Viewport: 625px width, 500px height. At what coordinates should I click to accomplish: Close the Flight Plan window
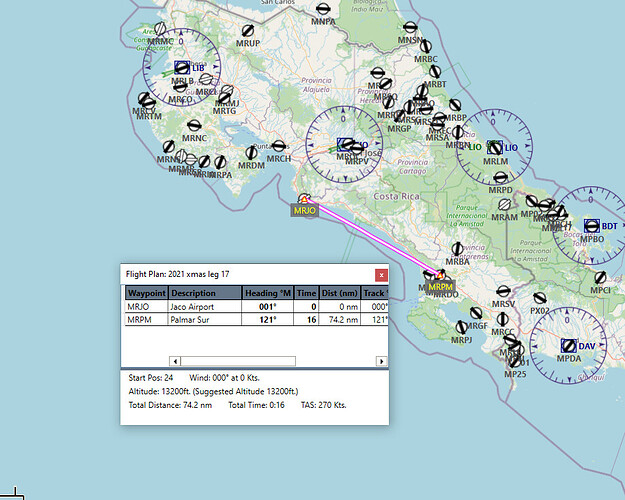click(381, 275)
